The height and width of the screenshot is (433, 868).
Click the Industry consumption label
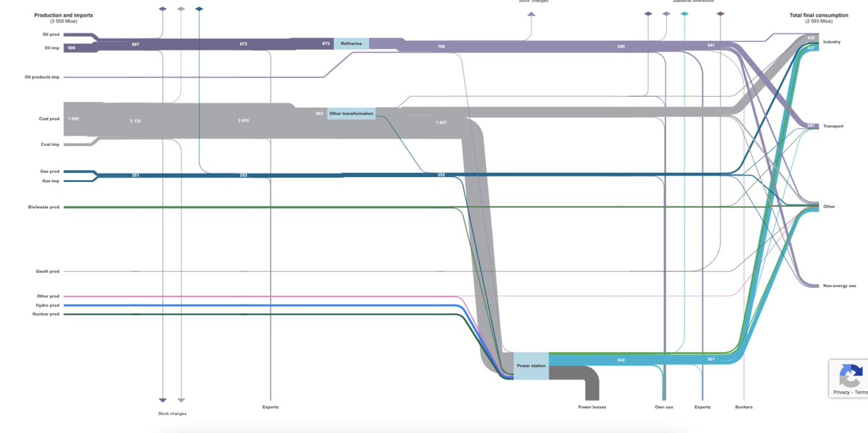coord(832,42)
